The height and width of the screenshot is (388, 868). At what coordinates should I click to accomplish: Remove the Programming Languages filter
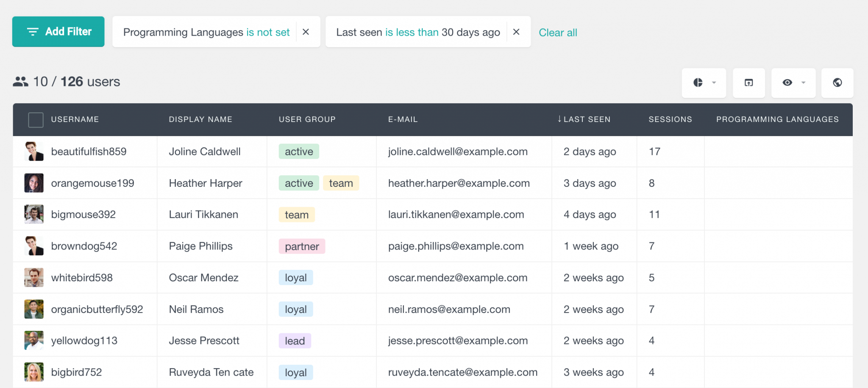click(306, 32)
